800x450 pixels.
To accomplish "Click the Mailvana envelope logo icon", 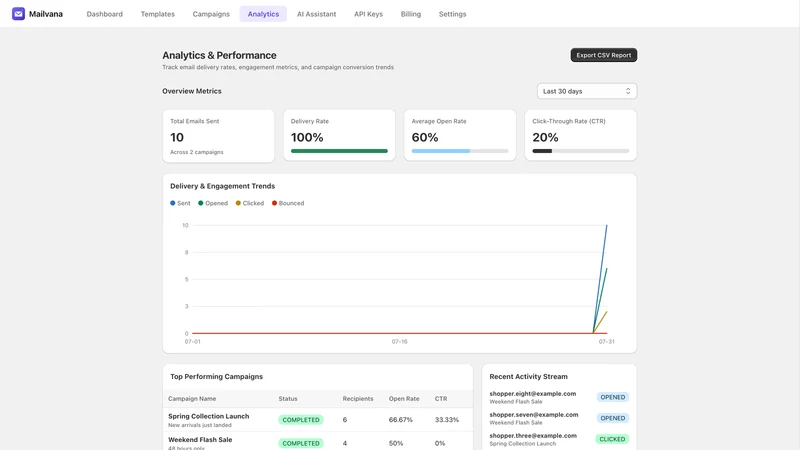I will [x=18, y=14].
